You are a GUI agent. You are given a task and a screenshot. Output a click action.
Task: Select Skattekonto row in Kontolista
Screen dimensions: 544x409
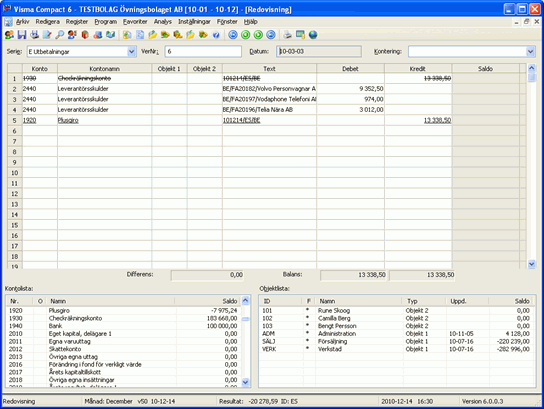tap(124, 349)
